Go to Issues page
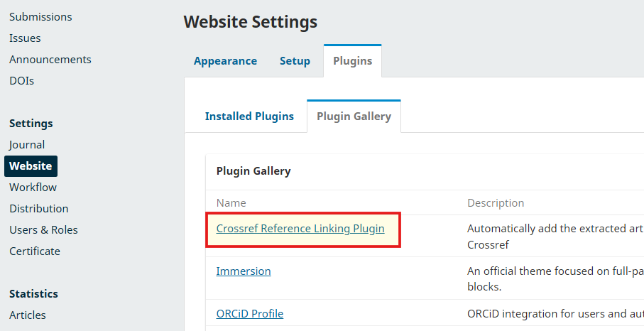The width and height of the screenshot is (644, 331). click(x=25, y=38)
